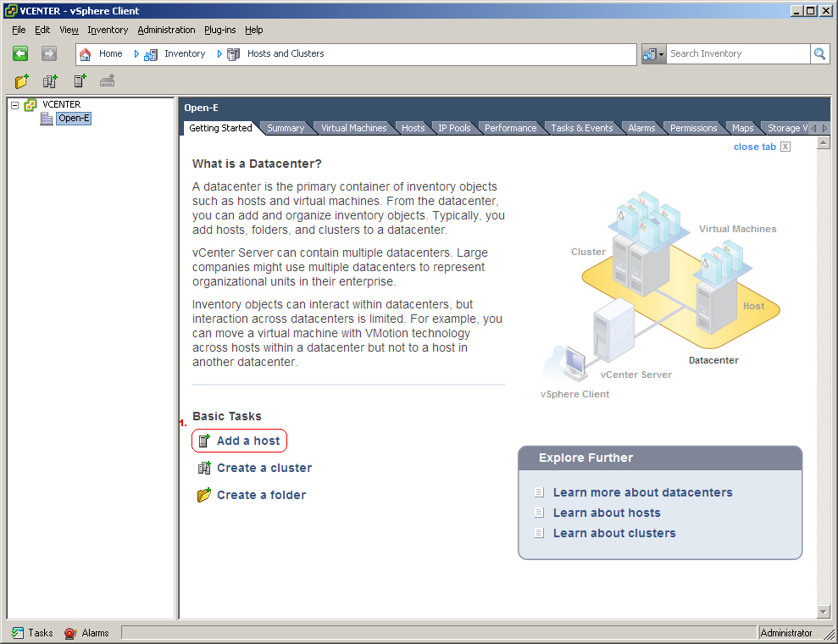Switch to the Summary tab
This screenshot has height=644, width=838.
coord(286,128)
